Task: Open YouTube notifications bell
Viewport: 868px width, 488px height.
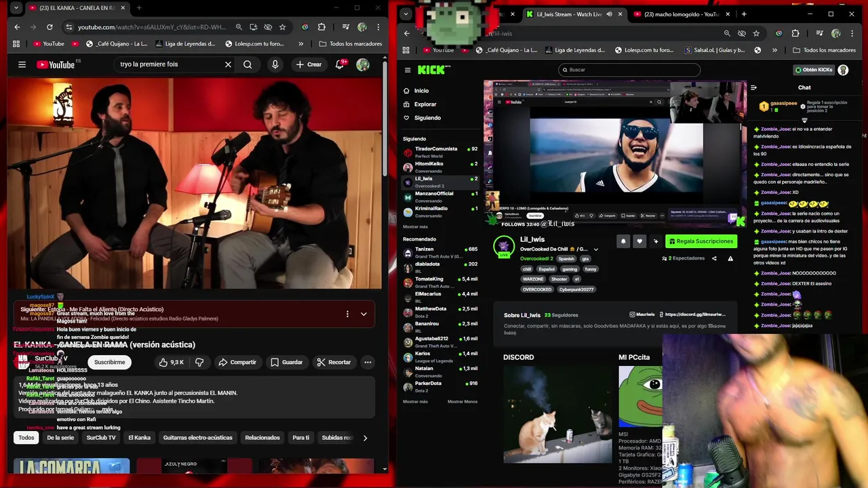Action: tap(340, 64)
